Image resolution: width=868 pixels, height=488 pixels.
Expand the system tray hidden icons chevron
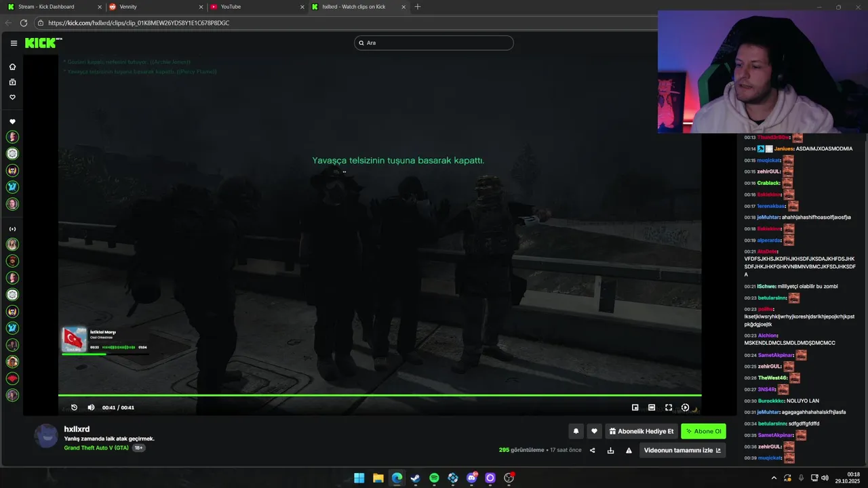click(774, 478)
